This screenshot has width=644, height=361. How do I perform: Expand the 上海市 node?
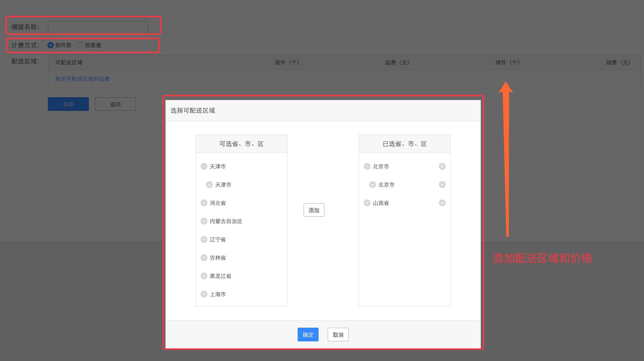204,294
